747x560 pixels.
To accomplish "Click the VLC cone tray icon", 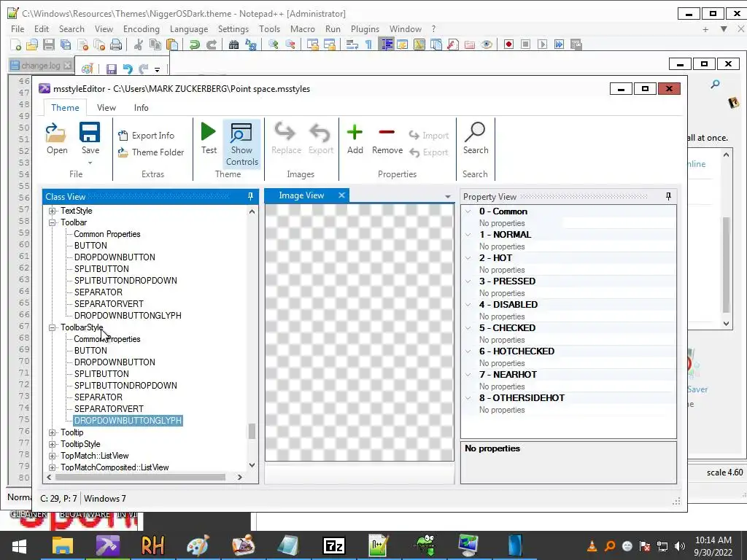I will 592,546.
